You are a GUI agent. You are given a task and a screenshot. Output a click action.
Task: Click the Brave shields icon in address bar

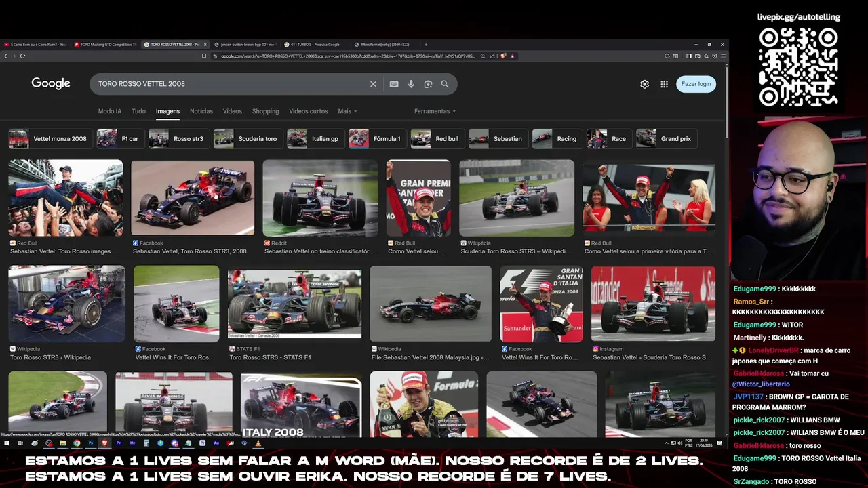pyautogui.click(x=504, y=56)
